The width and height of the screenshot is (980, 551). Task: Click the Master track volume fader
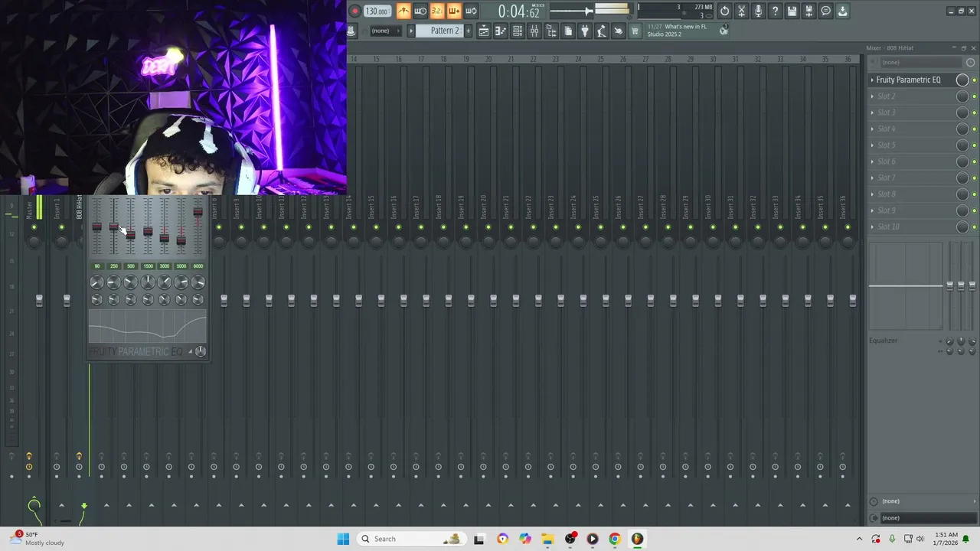coord(39,301)
